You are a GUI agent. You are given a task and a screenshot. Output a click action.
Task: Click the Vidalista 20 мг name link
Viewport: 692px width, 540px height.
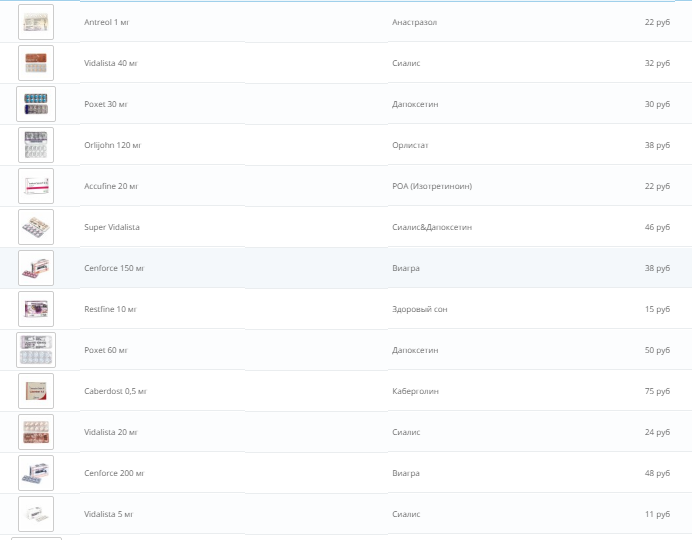pyautogui.click(x=111, y=432)
